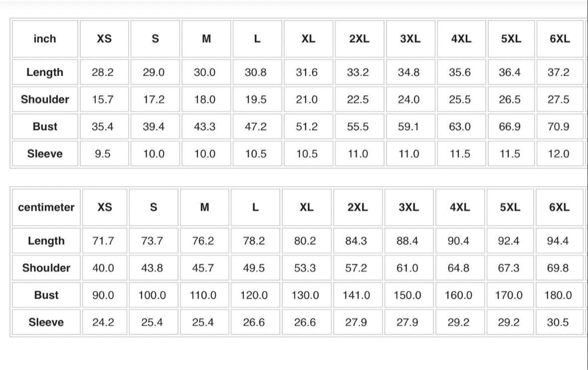Click the 'inch' table header cell
The height and width of the screenshot is (370, 588).
click(x=45, y=38)
